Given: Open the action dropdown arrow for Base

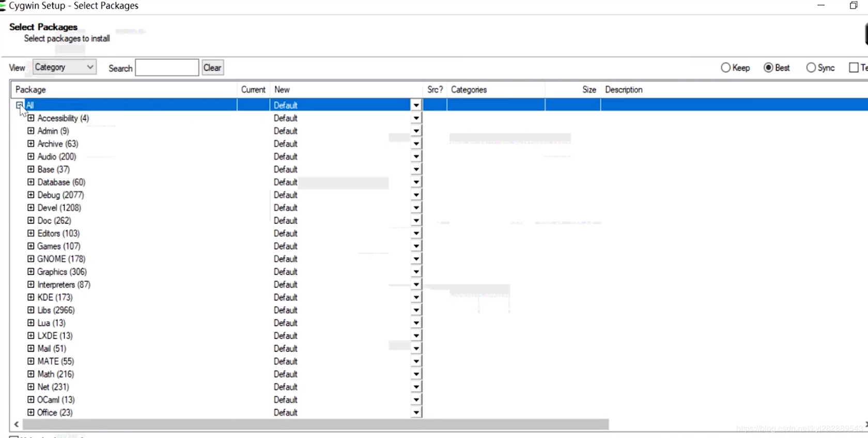Looking at the screenshot, I should pyautogui.click(x=416, y=169).
